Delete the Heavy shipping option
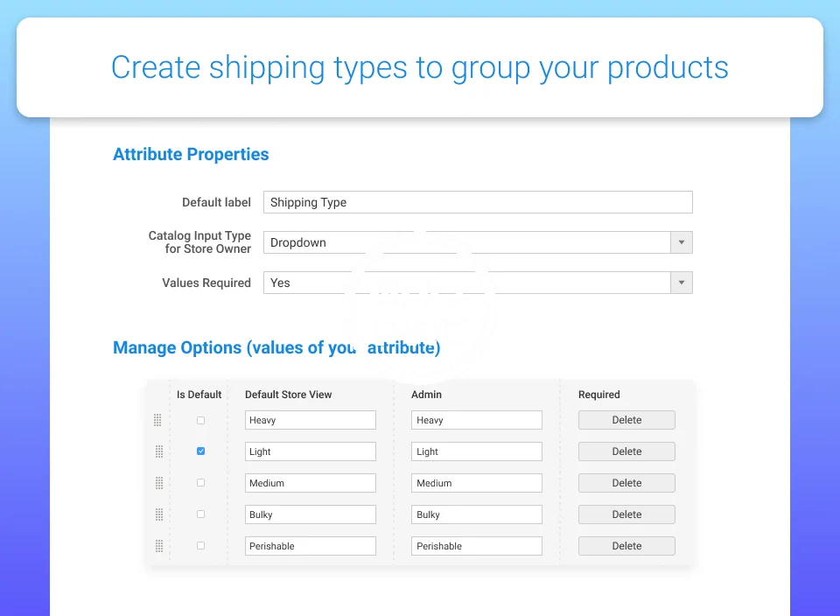 [x=626, y=420]
